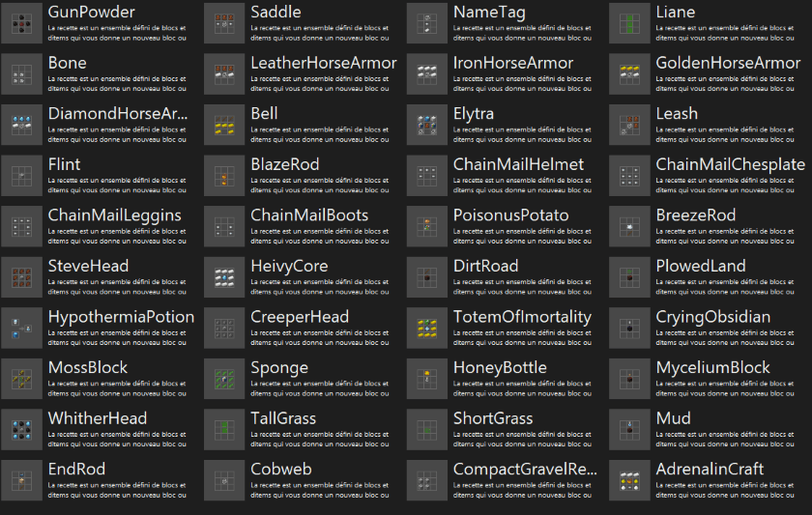Viewport: 812px width, 515px height.
Task: Select the Saddle recipe icon
Action: tap(224, 23)
